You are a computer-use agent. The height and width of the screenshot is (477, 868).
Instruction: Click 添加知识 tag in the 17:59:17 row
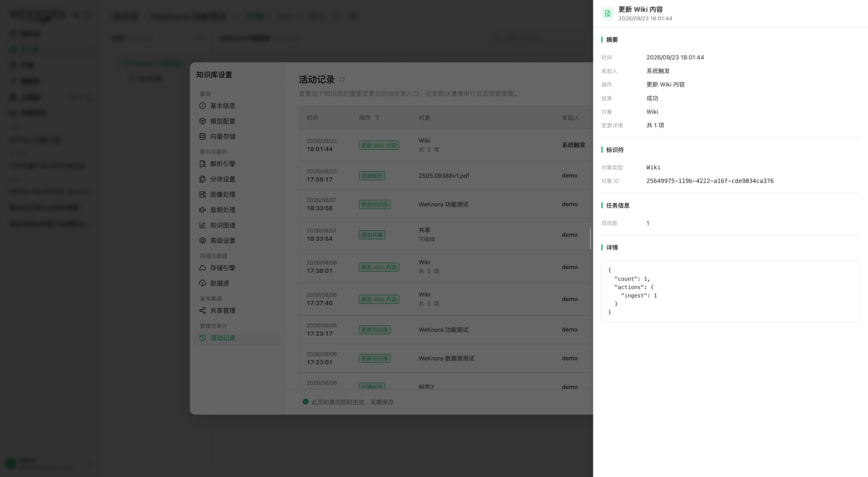(x=372, y=176)
